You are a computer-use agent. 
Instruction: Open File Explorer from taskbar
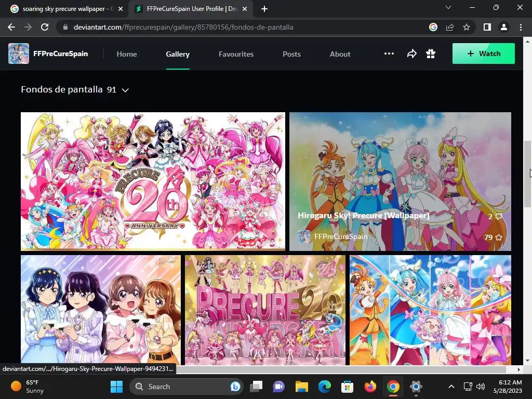302,387
